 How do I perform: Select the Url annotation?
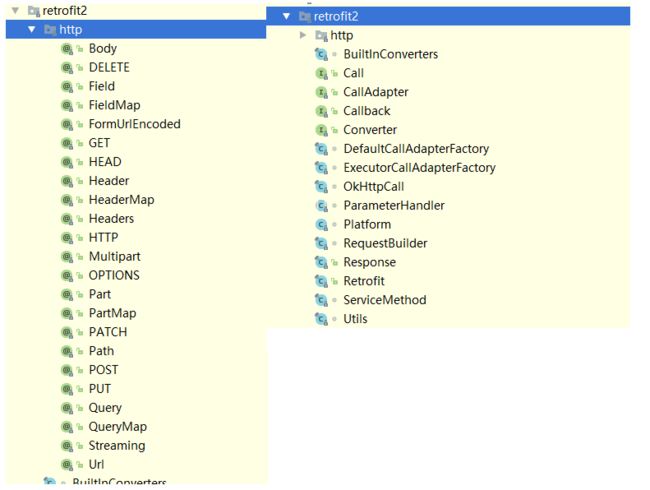96,465
